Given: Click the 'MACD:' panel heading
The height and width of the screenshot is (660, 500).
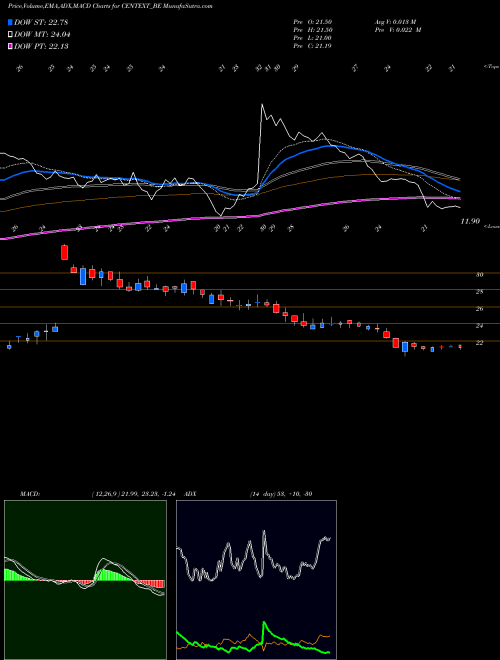Looking at the screenshot, I should 30,494.
